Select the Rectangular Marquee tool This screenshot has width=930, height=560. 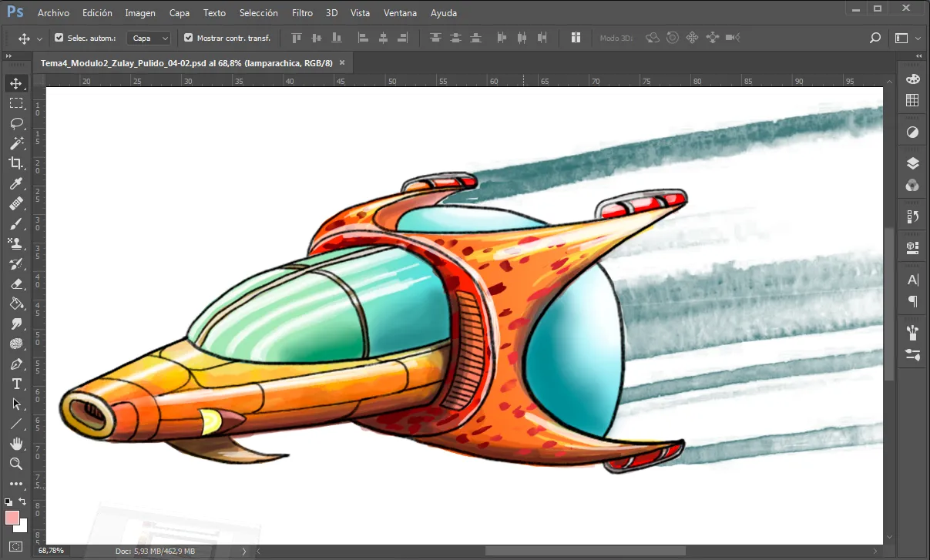[x=15, y=103]
